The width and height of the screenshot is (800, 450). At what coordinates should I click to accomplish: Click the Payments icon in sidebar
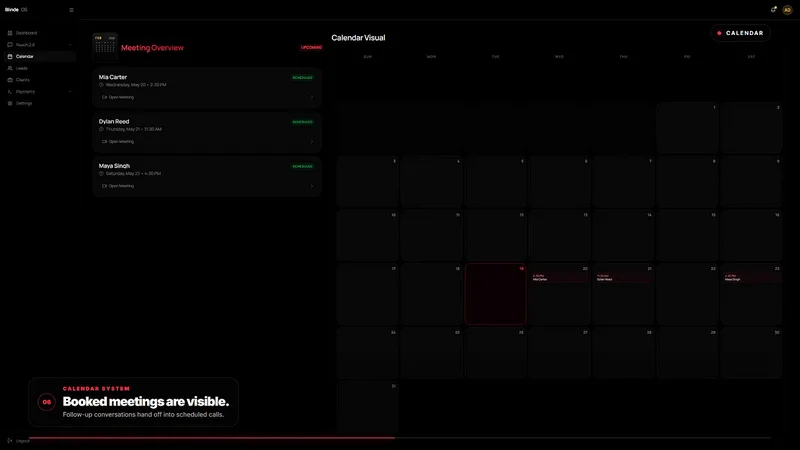10,92
